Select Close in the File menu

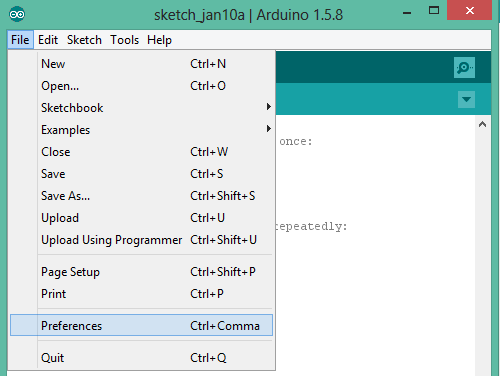(x=141, y=152)
